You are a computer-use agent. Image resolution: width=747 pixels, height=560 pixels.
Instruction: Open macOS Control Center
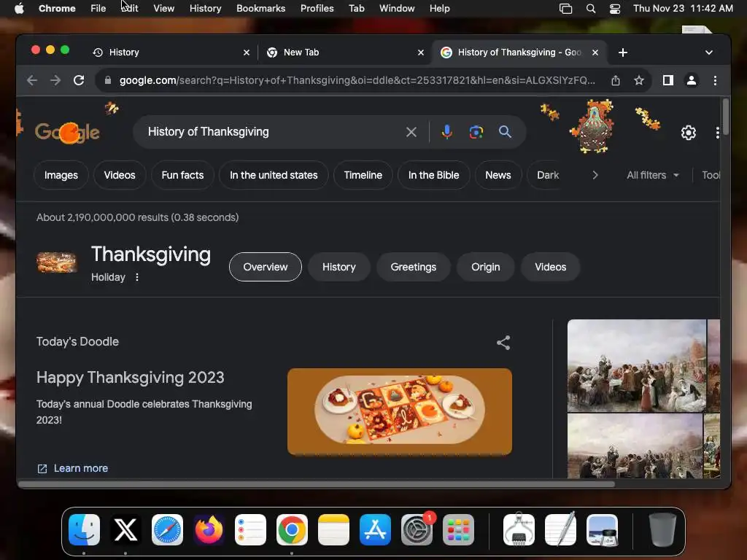[614, 9]
